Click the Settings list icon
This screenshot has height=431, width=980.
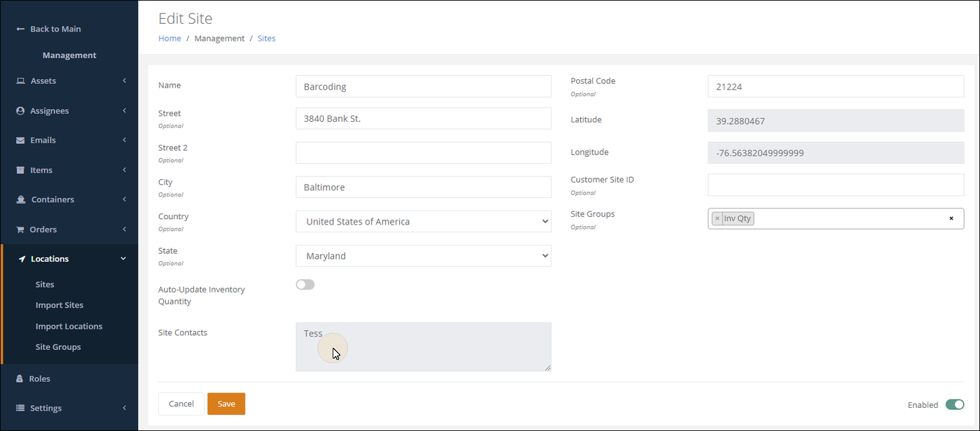pos(20,408)
